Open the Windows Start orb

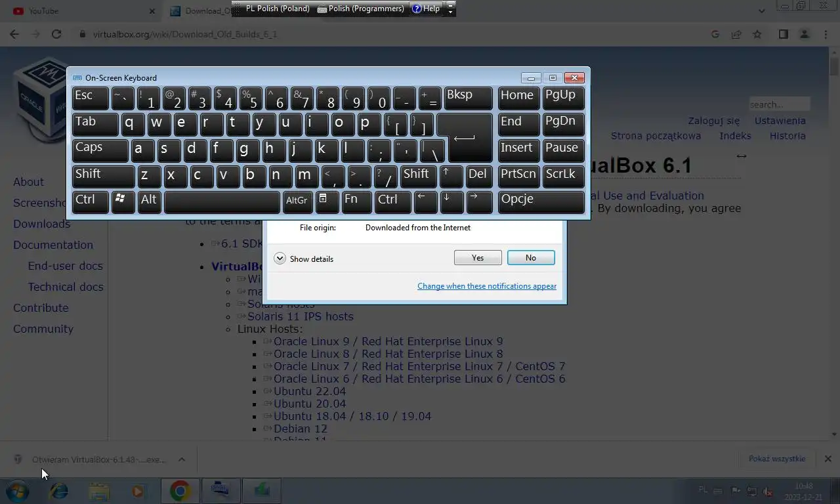click(18, 490)
